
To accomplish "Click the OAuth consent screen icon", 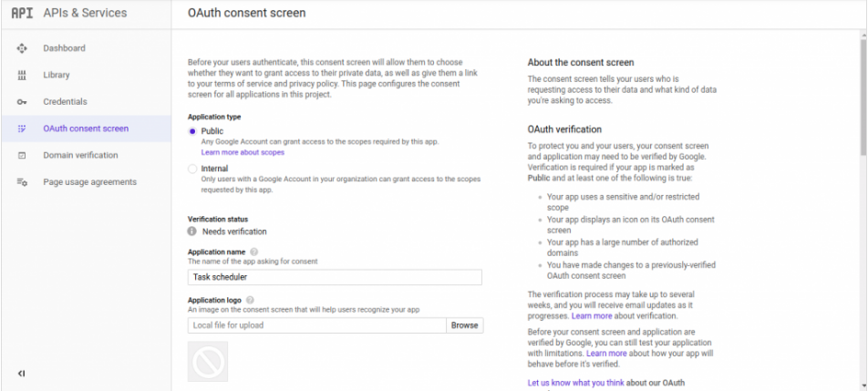I will [x=22, y=129].
